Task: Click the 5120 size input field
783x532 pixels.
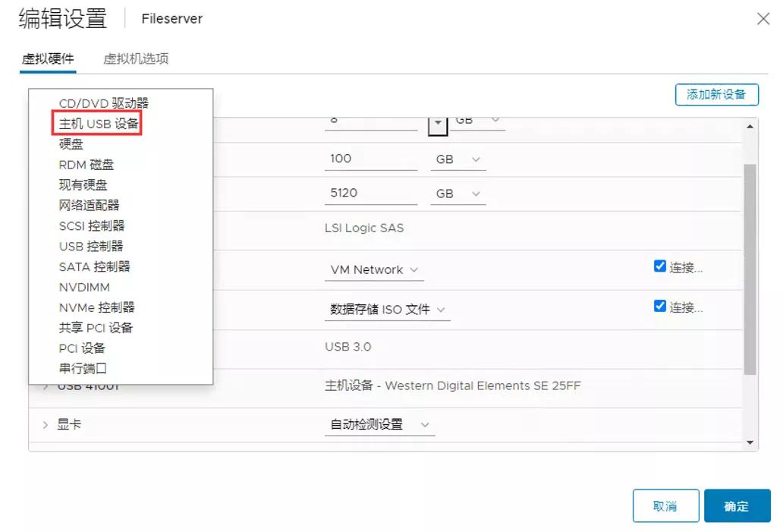Action: click(x=370, y=193)
